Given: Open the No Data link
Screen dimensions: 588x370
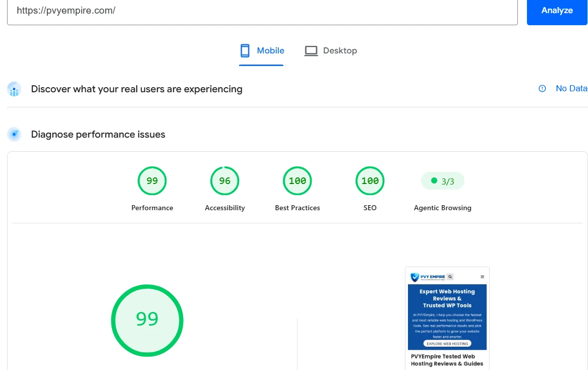Looking at the screenshot, I should (571, 89).
